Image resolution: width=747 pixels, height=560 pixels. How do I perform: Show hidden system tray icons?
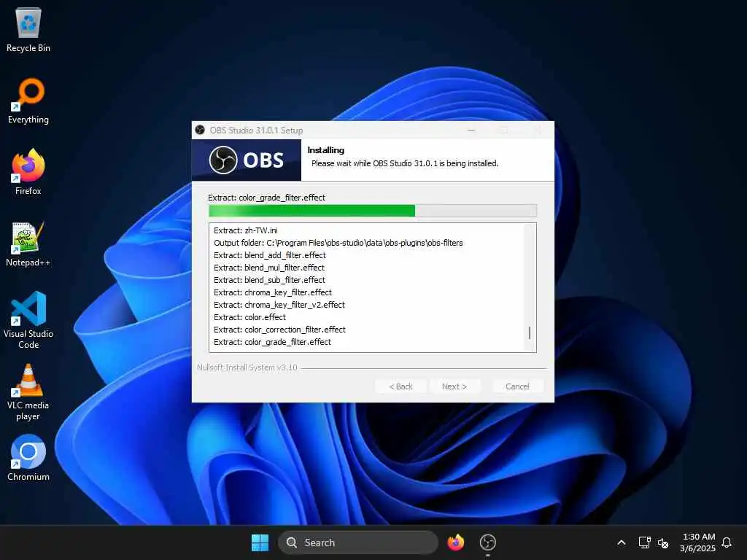622,542
